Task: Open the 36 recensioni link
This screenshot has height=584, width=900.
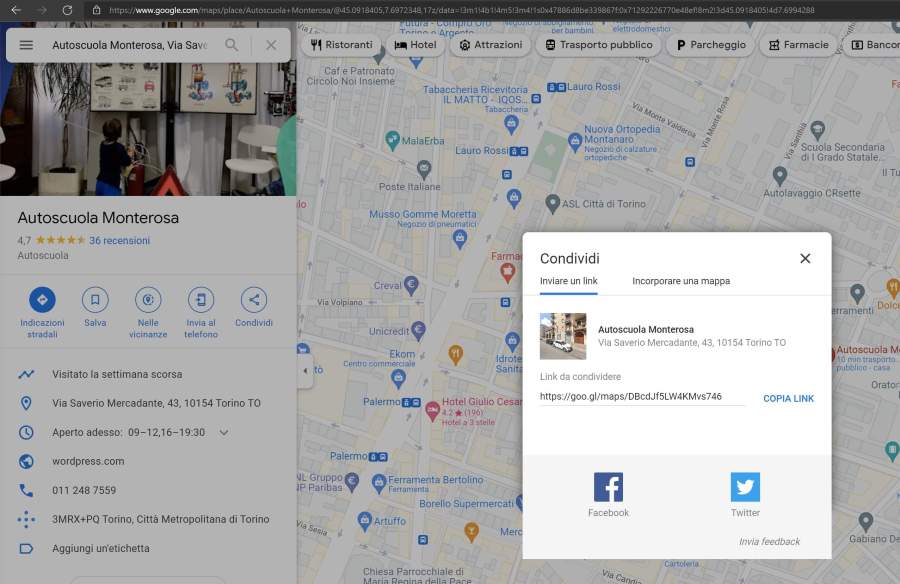Action: [119, 240]
